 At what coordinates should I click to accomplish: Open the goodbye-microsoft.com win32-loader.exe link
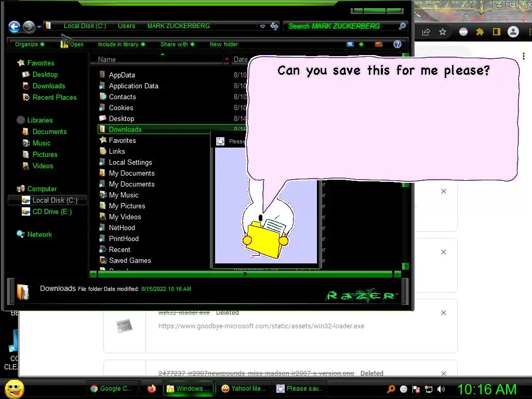261,326
